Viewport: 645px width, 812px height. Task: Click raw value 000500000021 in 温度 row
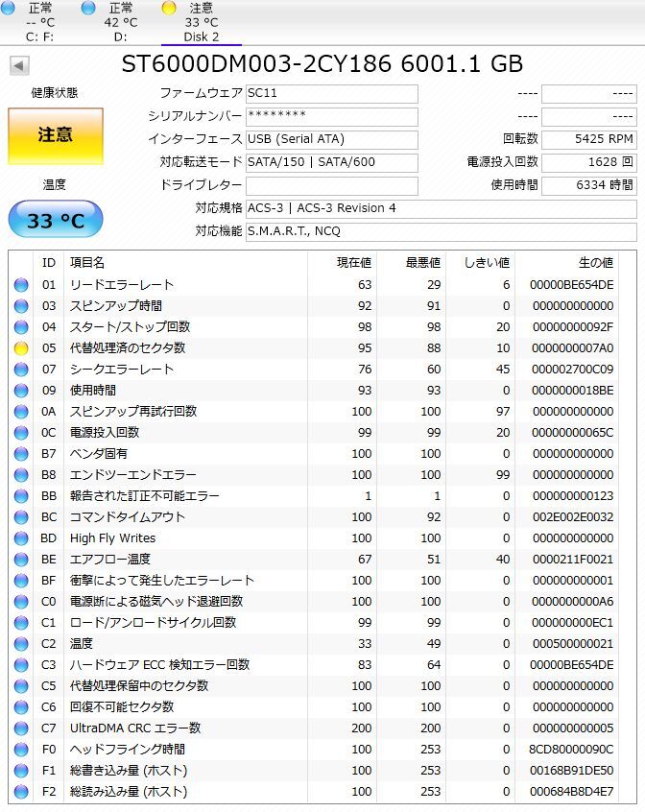(x=573, y=644)
